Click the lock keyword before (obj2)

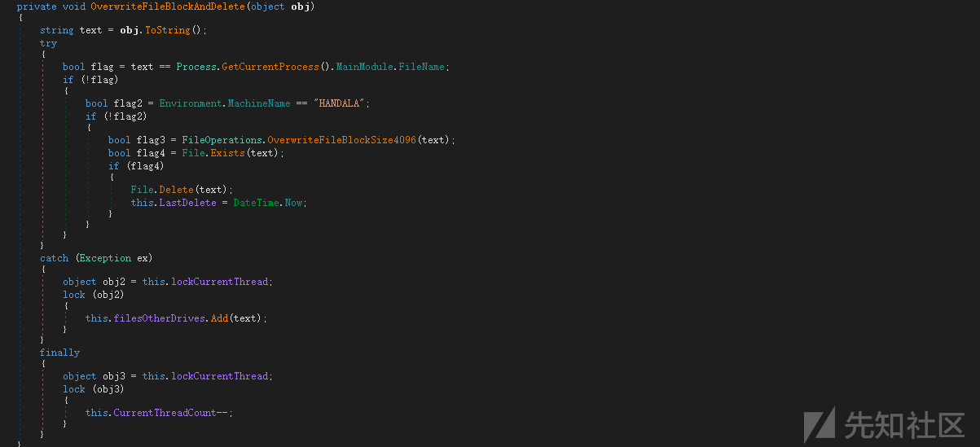(74, 295)
